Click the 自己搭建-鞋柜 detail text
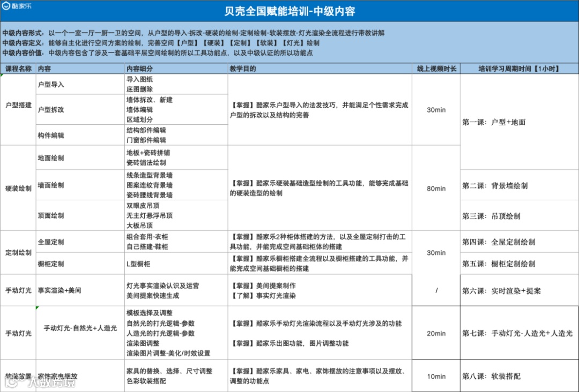Screen dimensions: 579x392 [147, 247]
